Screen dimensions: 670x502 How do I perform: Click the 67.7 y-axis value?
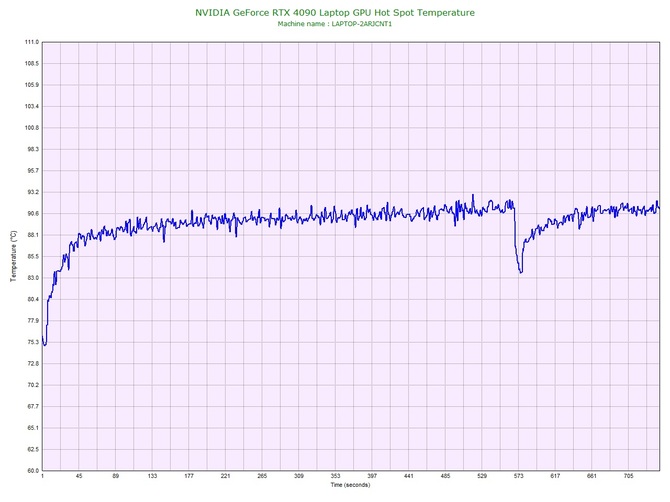(33, 406)
